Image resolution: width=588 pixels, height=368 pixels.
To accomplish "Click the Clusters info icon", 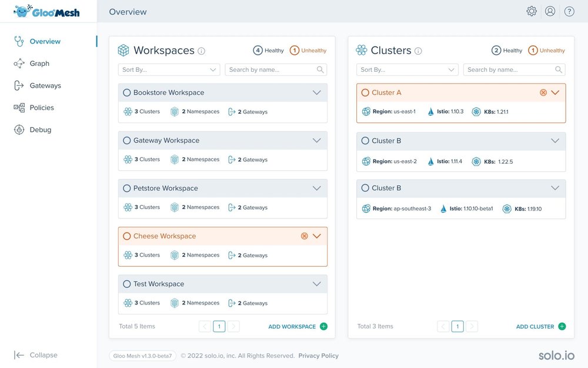I will coord(418,51).
